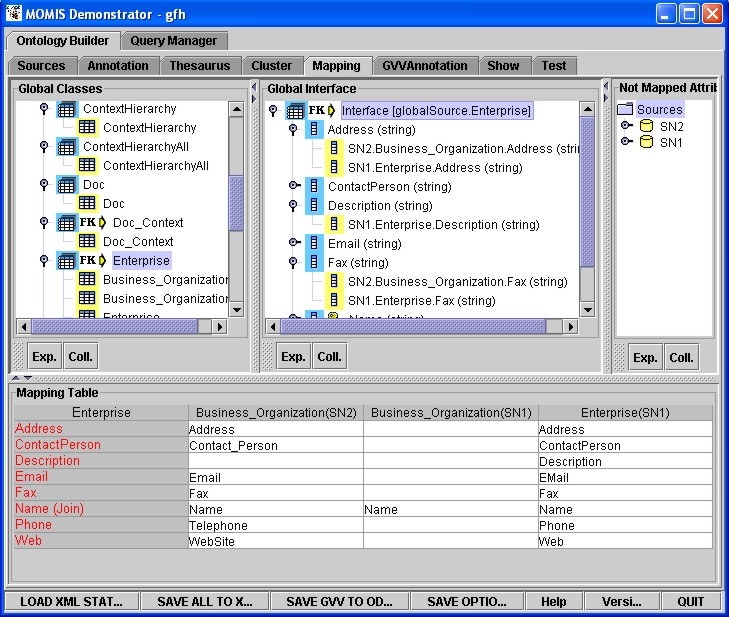Screen dimensions: 729x617
Task: Click the Enterprise global class table icon
Action: pyautogui.click(x=66, y=261)
